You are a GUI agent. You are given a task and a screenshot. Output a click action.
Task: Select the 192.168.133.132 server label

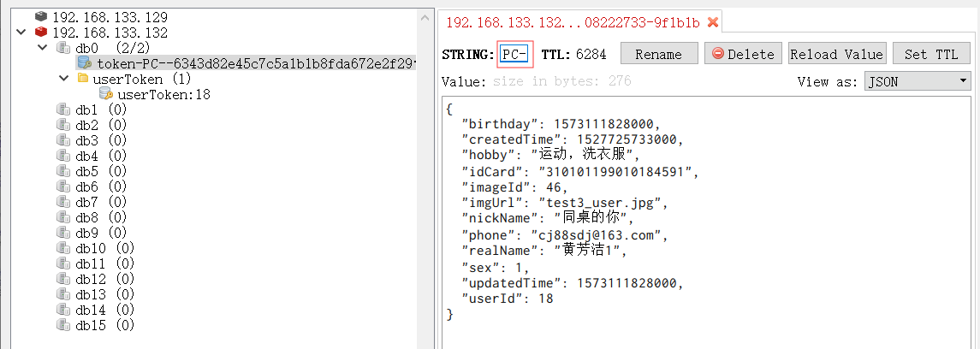[x=110, y=32]
